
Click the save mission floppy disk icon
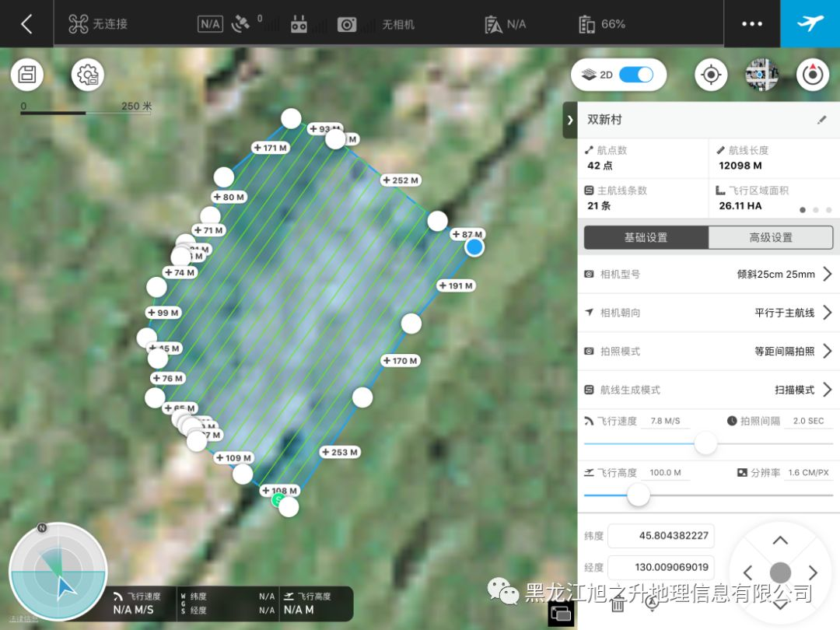click(x=27, y=75)
